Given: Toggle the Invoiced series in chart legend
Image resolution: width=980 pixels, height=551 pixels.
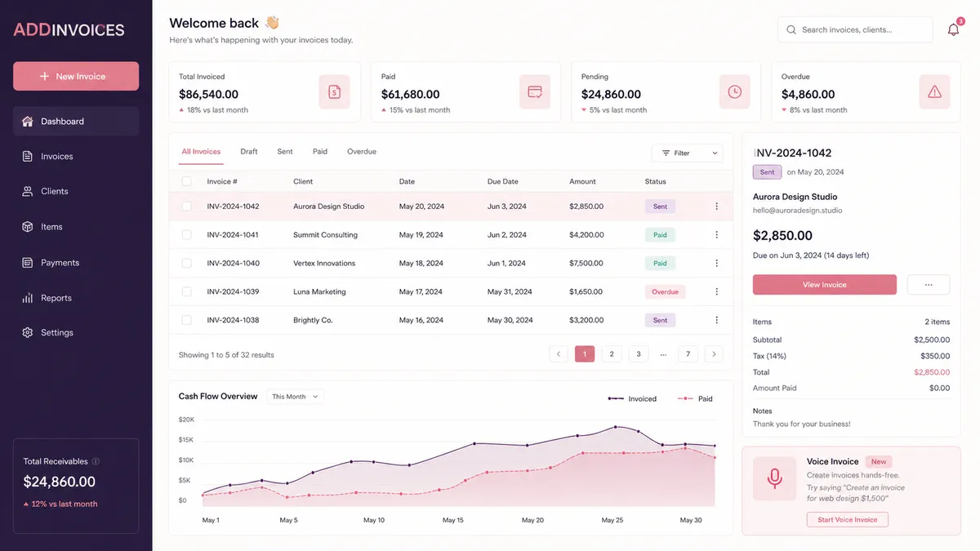Looking at the screenshot, I should (632, 398).
